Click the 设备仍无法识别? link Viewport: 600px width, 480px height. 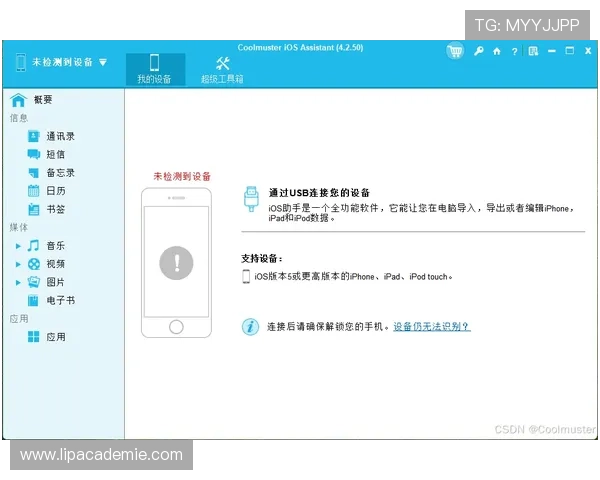[432, 327]
